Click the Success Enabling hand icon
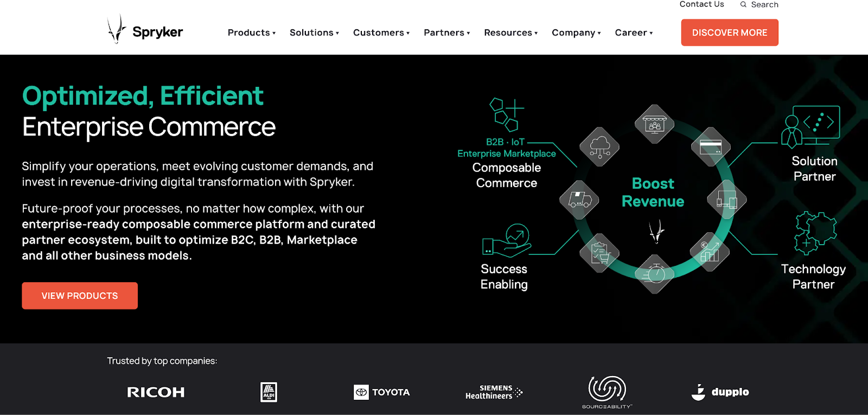Image resolution: width=868 pixels, height=415 pixels. [x=507, y=240]
